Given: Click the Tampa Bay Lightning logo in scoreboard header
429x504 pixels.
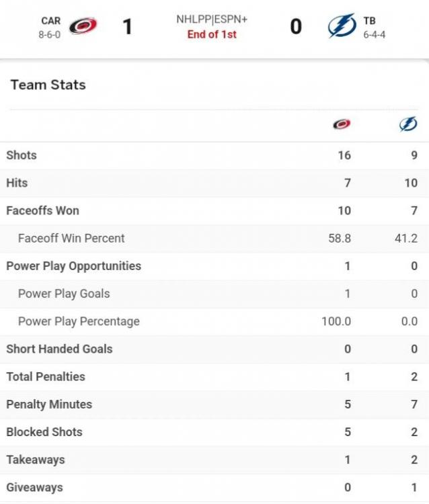Looking at the screenshot, I should [x=342, y=26].
